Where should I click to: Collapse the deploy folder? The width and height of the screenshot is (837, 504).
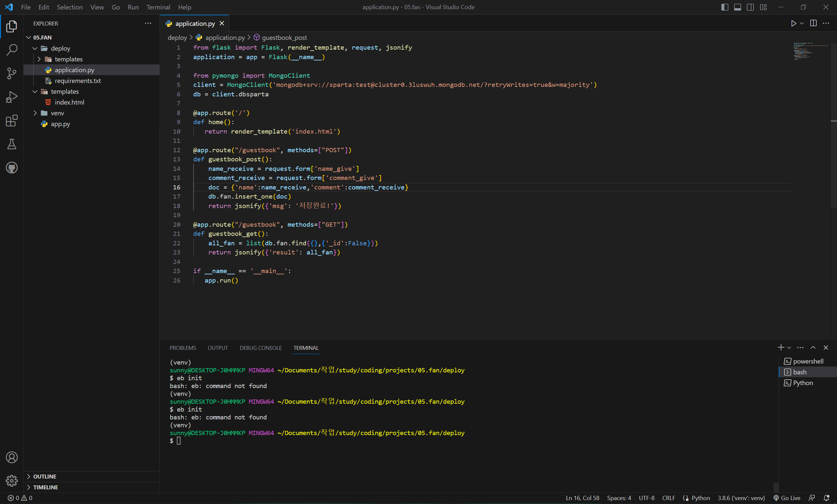click(x=35, y=48)
